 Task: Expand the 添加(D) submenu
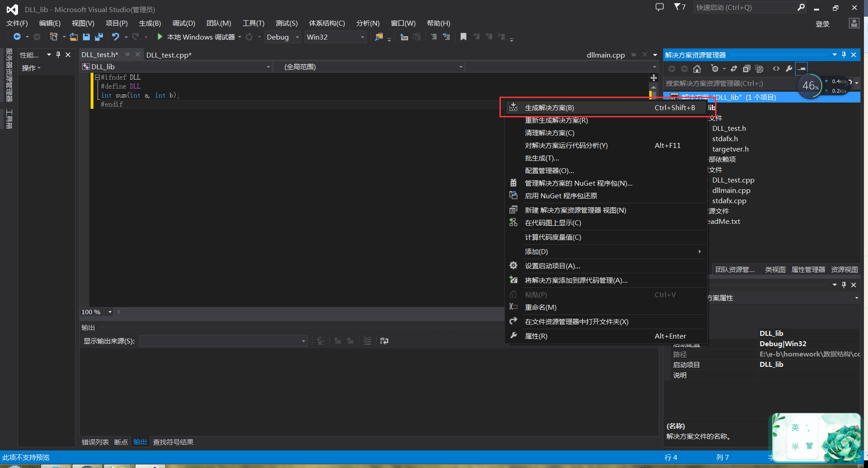click(x=606, y=252)
